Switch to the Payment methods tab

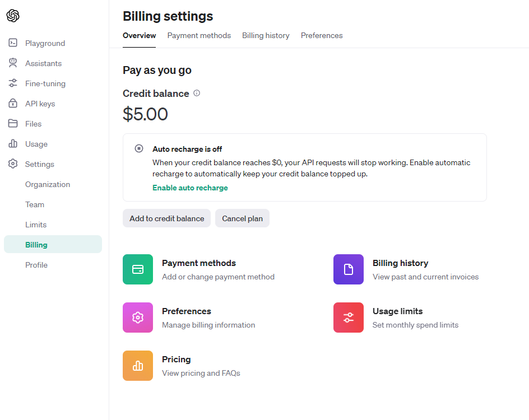(x=199, y=35)
